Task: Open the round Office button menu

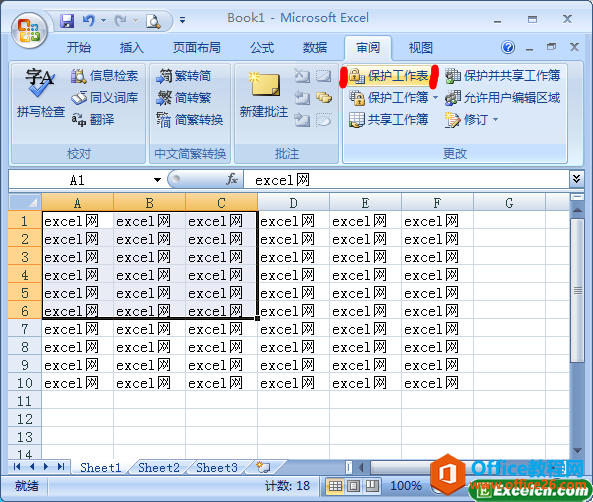Action: [x=29, y=31]
